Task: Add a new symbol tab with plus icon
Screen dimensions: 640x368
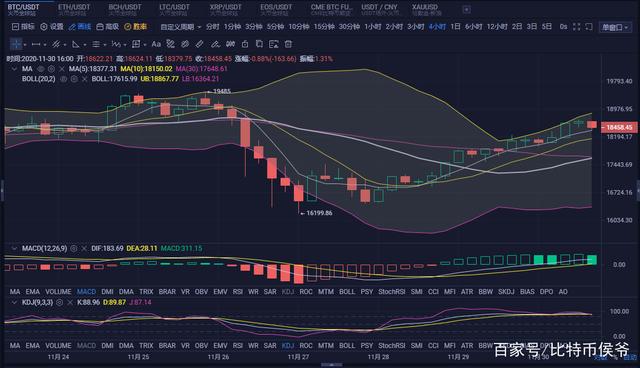Action: coord(467,9)
